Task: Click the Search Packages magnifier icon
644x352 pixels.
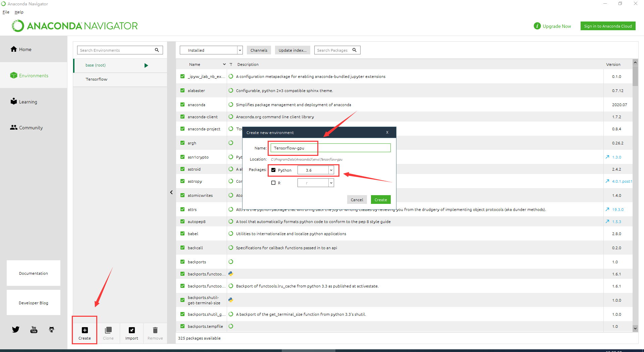Action: click(x=354, y=50)
